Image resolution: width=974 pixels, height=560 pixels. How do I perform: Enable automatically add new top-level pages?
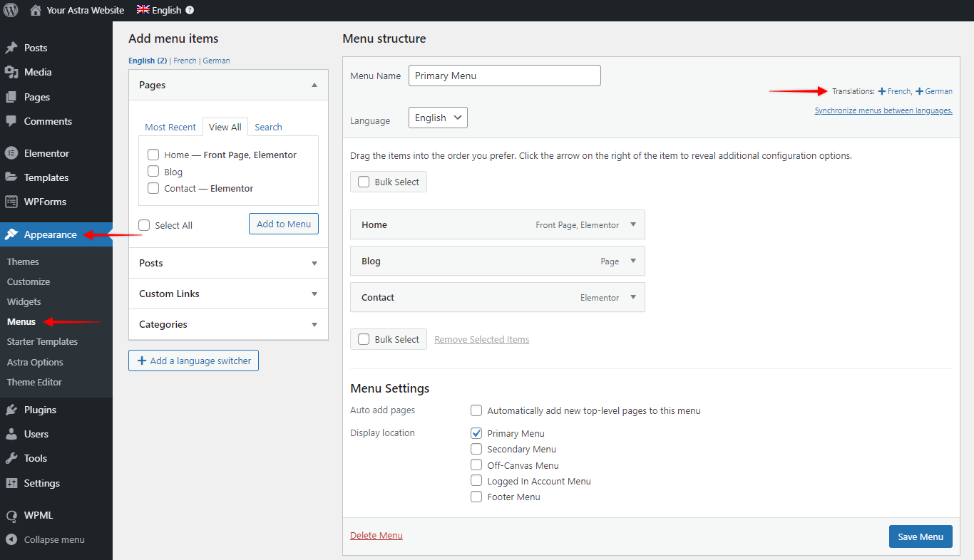(x=476, y=410)
